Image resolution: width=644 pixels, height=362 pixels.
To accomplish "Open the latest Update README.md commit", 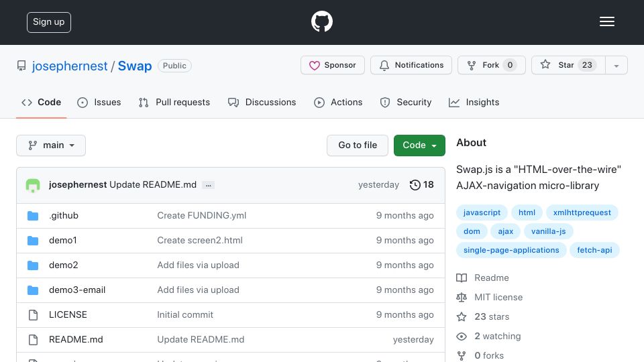I will coord(153,185).
